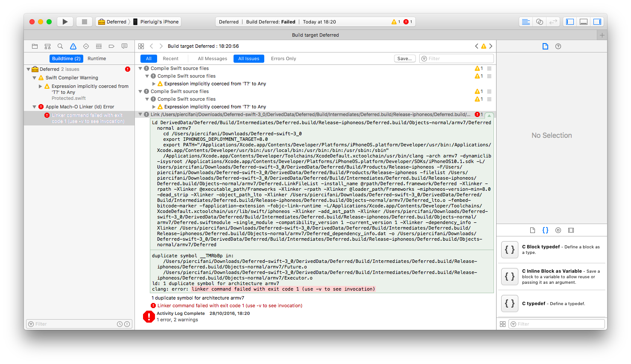Open the Object library

(558, 230)
